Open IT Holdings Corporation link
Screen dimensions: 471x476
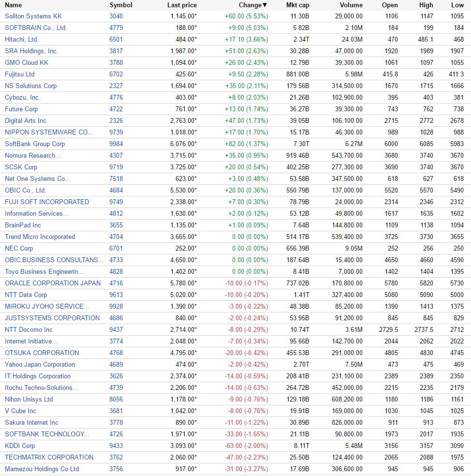pos(38,376)
